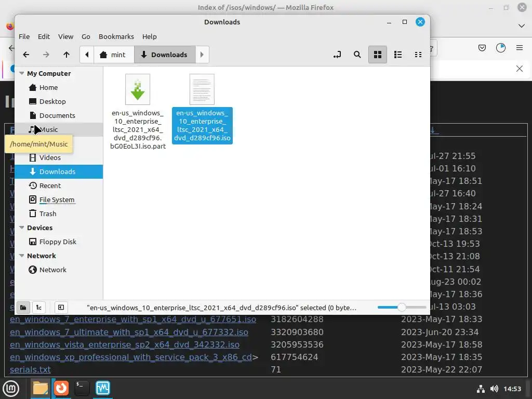Open Videos in the sidebar

click(x=59, y=158)
